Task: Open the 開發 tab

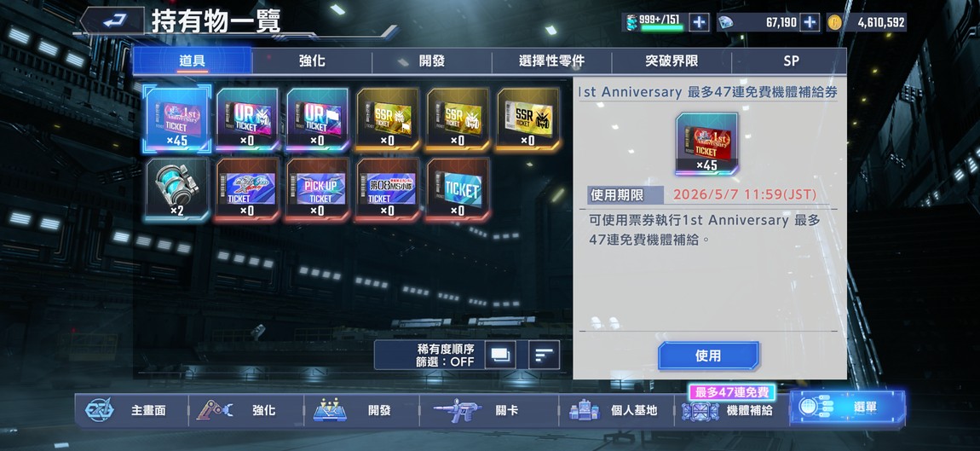Action: (x=432, y=61)
